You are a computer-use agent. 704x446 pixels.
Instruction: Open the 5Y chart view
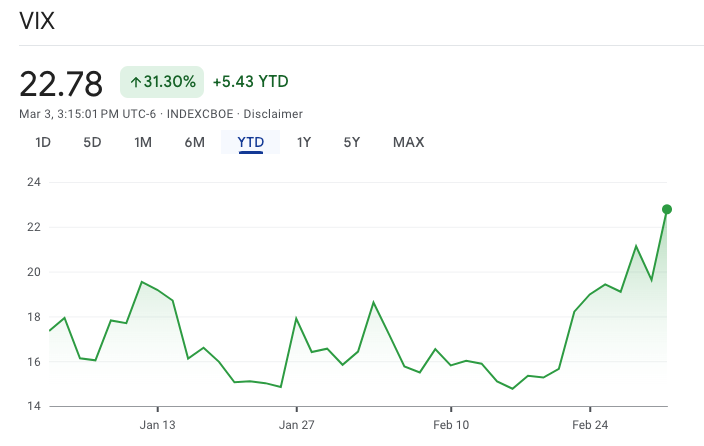pyautogui.click(x=351, y=142)
